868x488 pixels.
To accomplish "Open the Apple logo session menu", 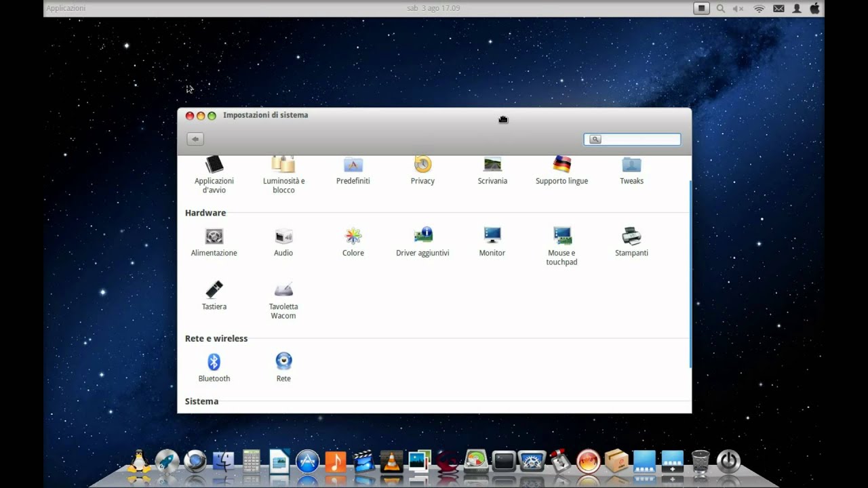I will point(814,8).
